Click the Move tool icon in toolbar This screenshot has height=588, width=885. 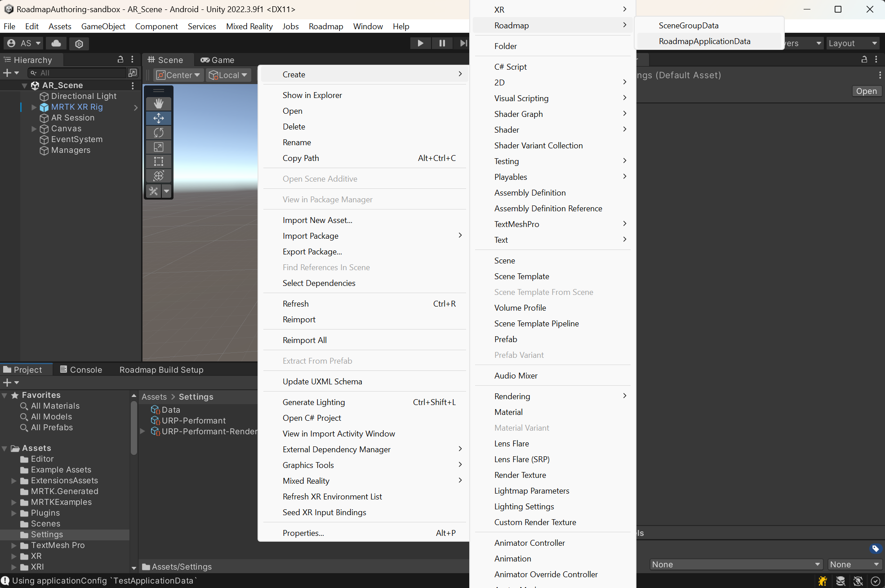pyautogui.click(x=160, y=117)
